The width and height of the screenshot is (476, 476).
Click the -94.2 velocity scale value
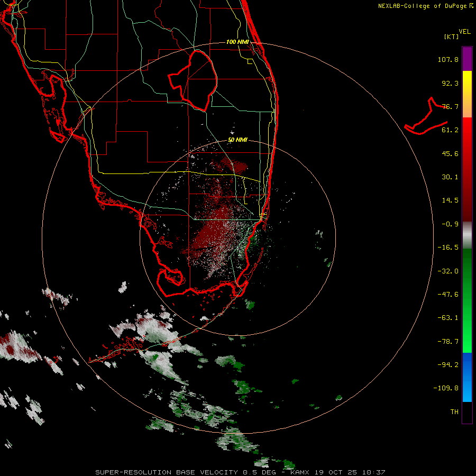[448, 365]
